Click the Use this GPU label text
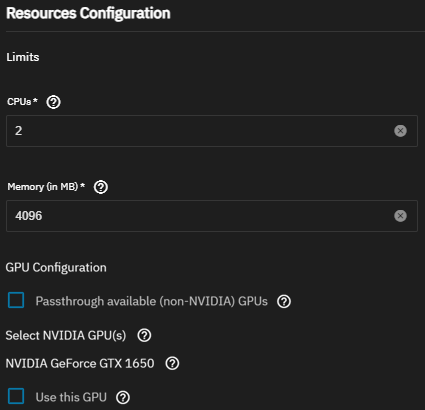Image resolution: width=425 pixels, height=410 pixels. [71, 397]
